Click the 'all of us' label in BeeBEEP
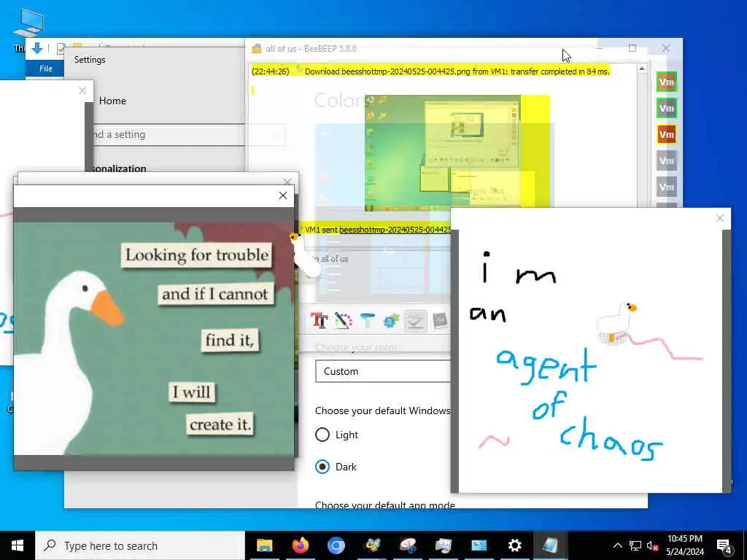 (334, 259)
